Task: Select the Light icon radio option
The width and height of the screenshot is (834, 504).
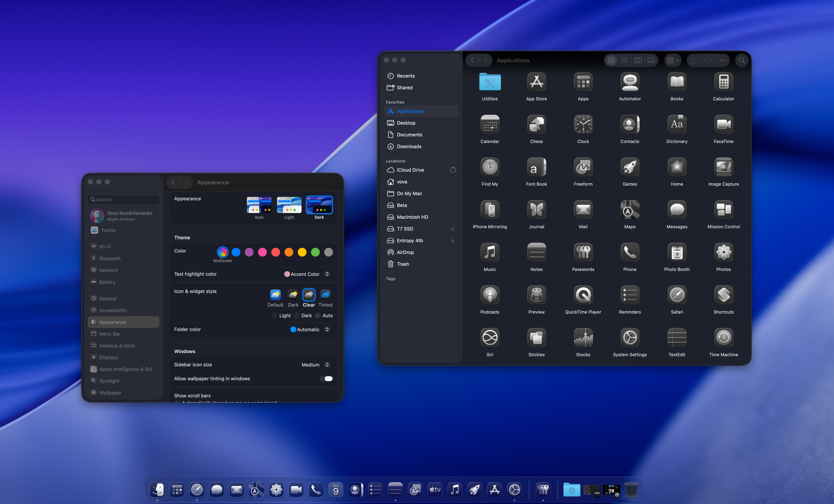Action: point(274,315)
